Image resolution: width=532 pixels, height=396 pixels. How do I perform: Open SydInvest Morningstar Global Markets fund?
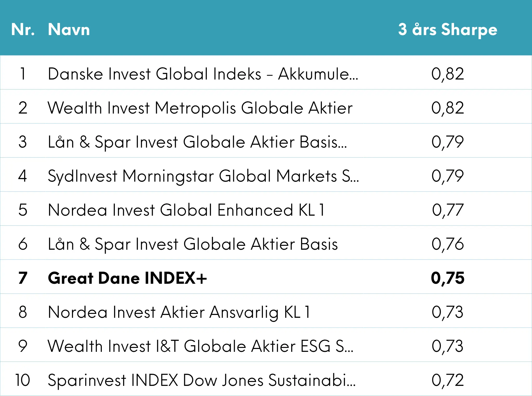pos(203,176)
